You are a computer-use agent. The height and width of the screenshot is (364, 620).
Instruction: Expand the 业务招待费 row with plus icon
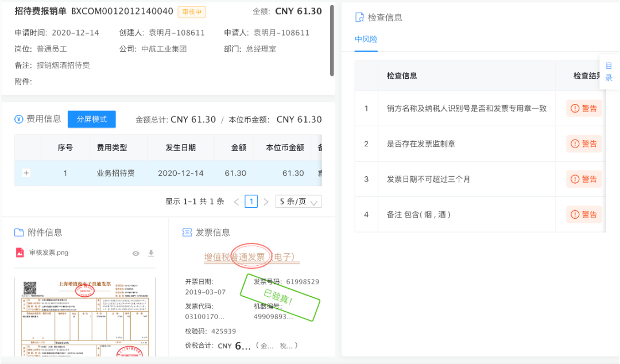[x=26, y=173]
